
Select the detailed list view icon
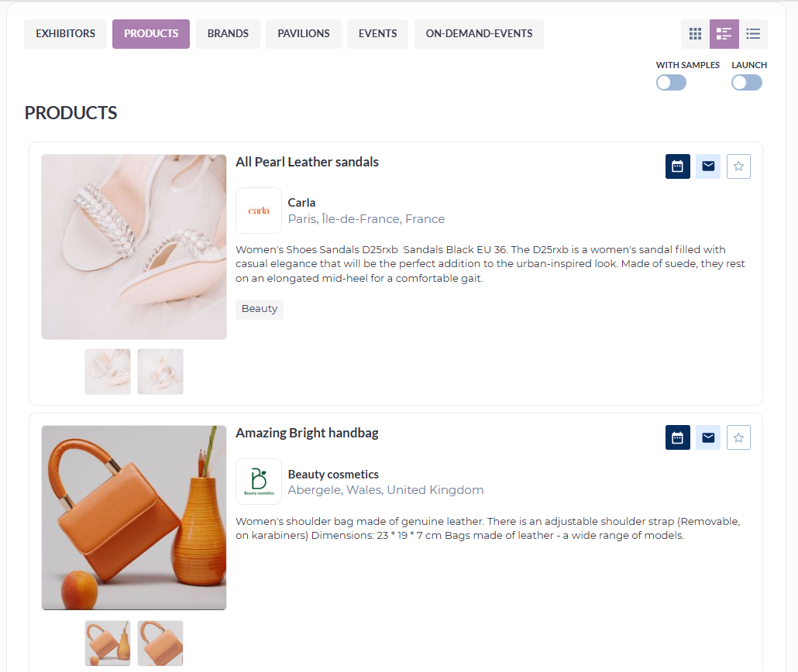[724, 34]
